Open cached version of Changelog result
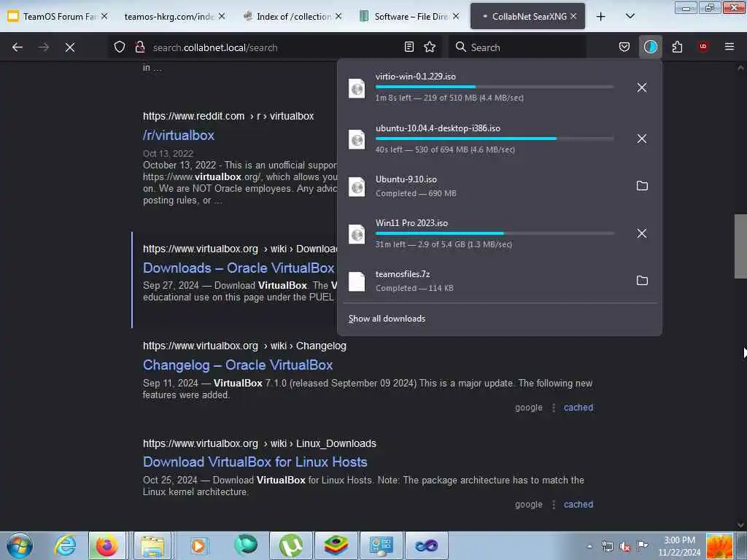The height and width of the screenshot is (560, 747). [578, 408]
